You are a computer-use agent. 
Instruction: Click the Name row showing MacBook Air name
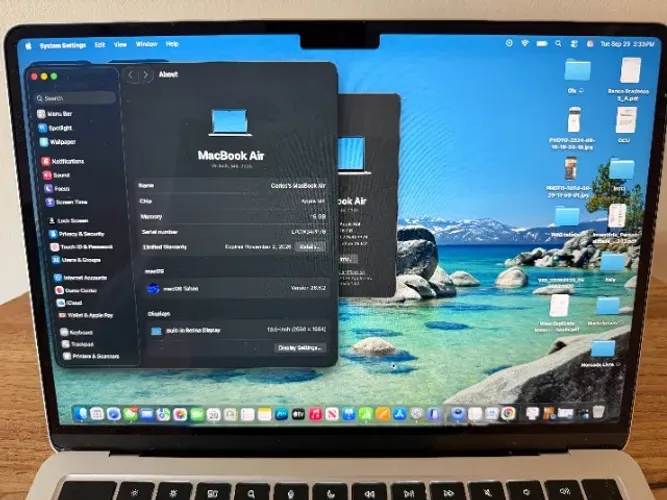(x=232, y=186)
